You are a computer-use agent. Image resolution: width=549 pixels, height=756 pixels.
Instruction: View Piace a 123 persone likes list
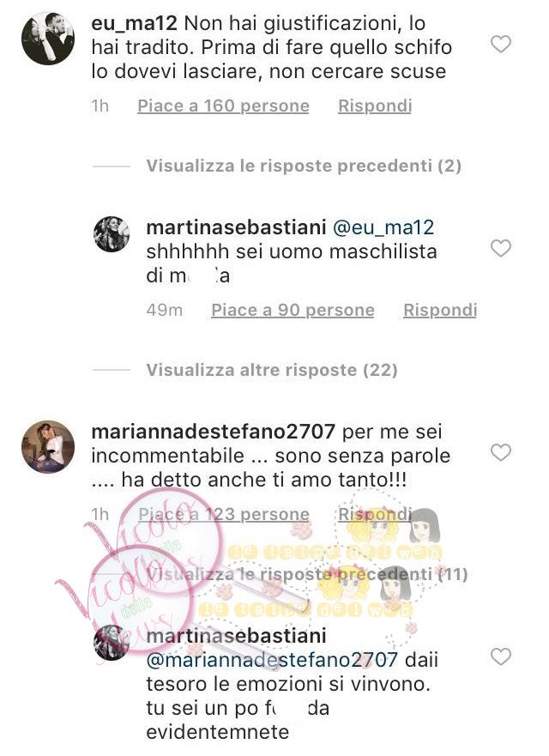(x=224, y=515)
